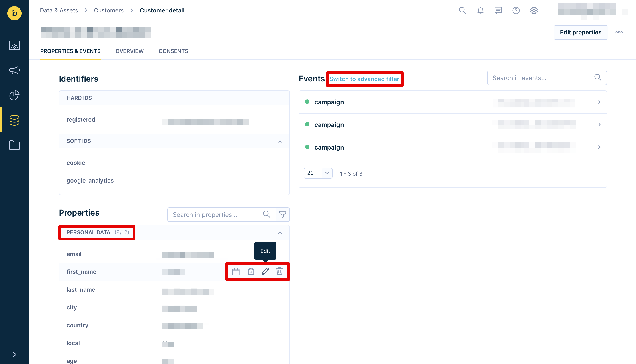
Task: Open Campaigns megaphone sidebar icon
Action: [14, 70]
